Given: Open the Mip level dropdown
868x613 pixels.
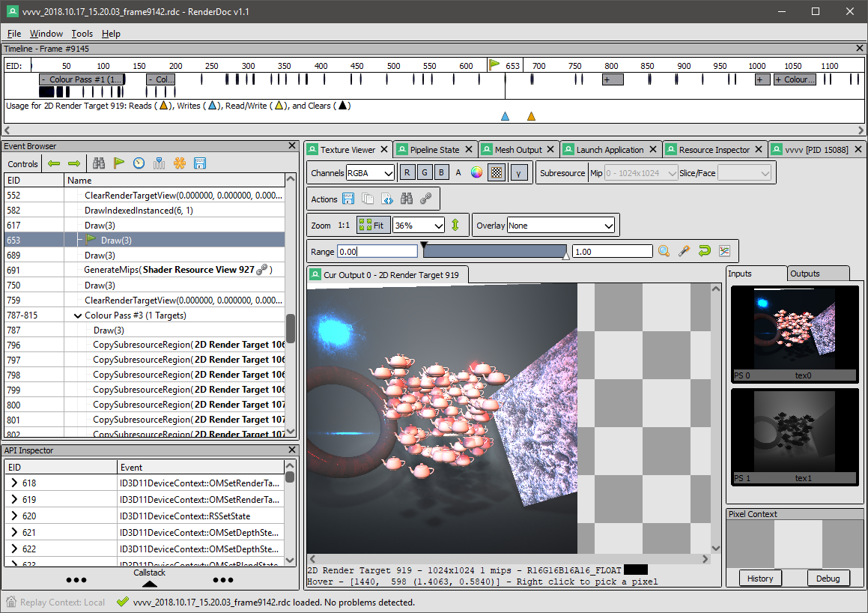Looking at the screenshot, I should click(641, 173).
